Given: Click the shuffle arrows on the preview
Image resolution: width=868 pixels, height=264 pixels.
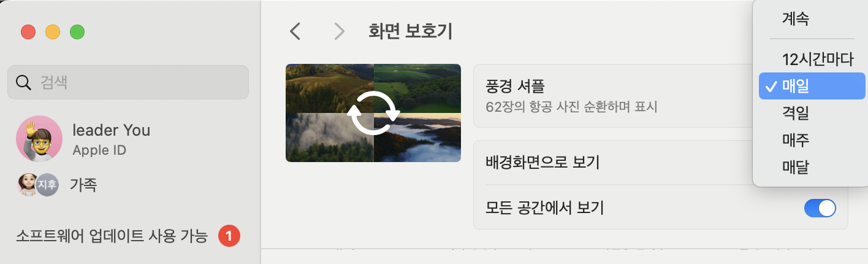Looking at the screenshot, I should 373,113.
